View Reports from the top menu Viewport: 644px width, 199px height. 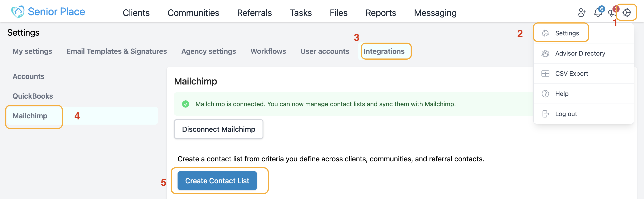[381, 13]
